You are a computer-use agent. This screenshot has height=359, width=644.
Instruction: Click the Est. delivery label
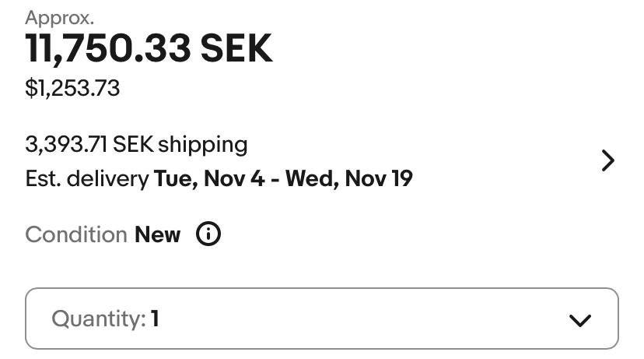pos(86,179)
